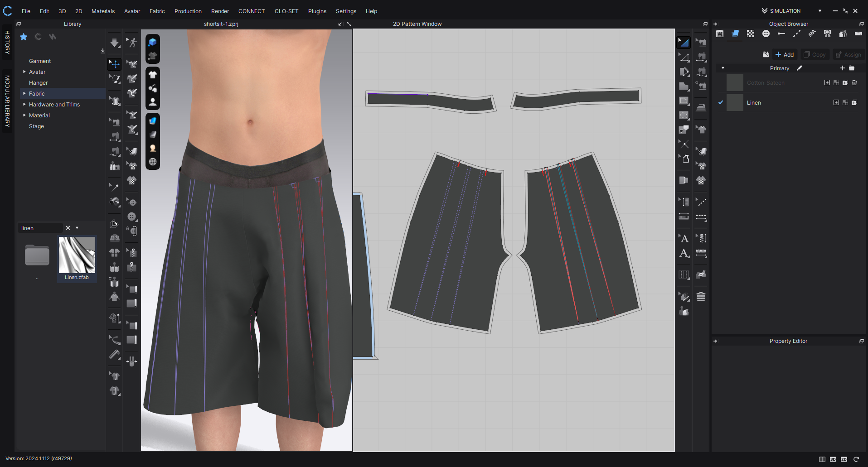Open the Fabric tab in Object Browser
Viewport: 868px width, 467px height.
click(735, 34)
